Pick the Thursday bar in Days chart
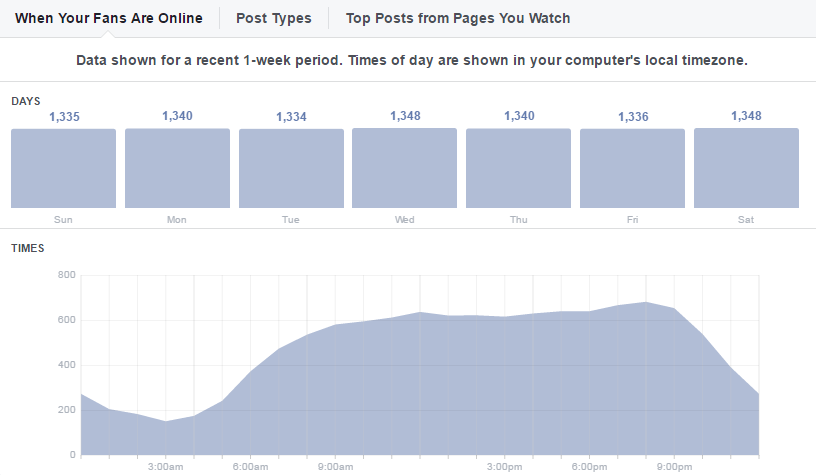This screenshot has height=475, width=816. click(x=519, y=168)
